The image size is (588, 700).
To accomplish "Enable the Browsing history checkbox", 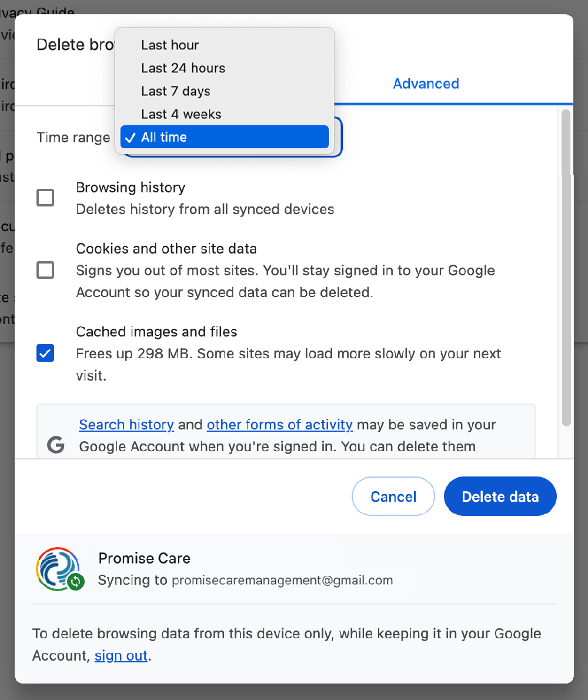I will click(45, 198).
